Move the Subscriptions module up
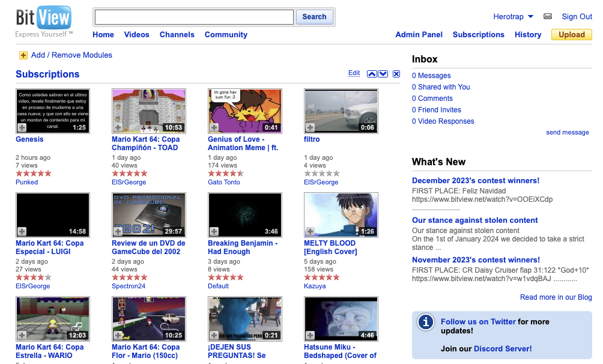 pos(372,74)
